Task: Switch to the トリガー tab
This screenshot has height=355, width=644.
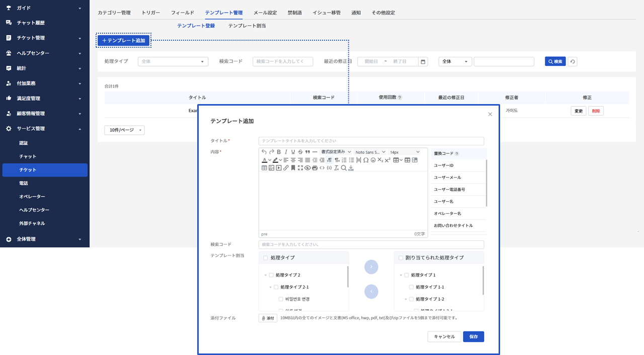Action: (151, 13)
